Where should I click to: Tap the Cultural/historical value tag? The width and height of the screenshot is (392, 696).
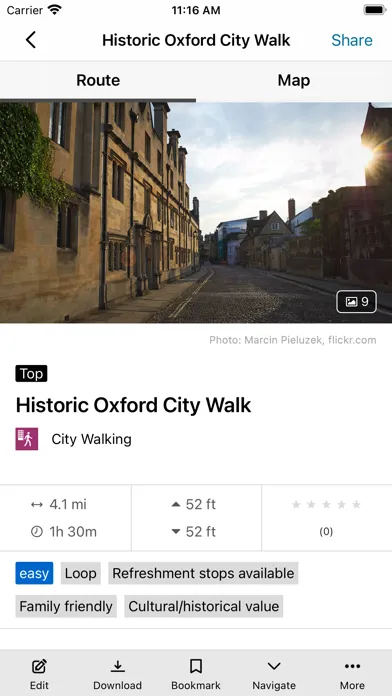coord(204,606)
